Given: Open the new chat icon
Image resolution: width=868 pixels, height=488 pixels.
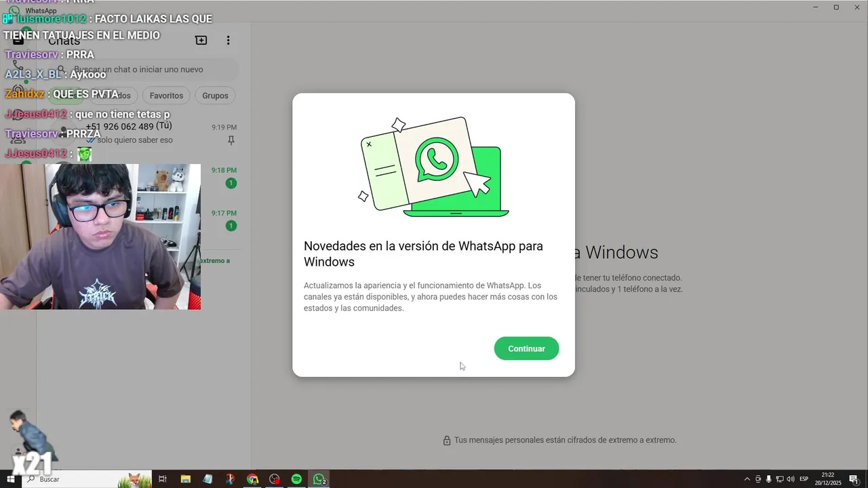Looking at the screenshot, I should coord(201,41).
